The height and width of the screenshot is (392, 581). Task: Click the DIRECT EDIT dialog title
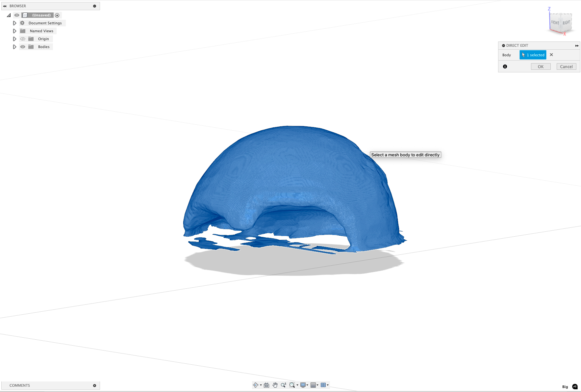517,45
